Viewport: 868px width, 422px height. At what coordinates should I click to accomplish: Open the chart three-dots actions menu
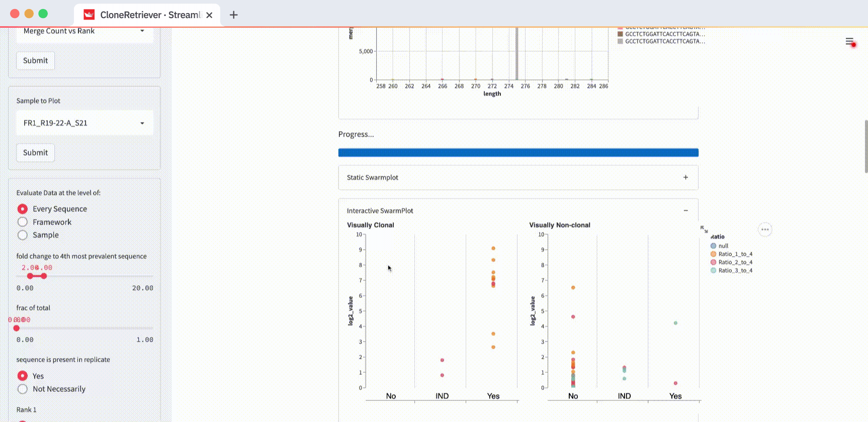[765, 230]
